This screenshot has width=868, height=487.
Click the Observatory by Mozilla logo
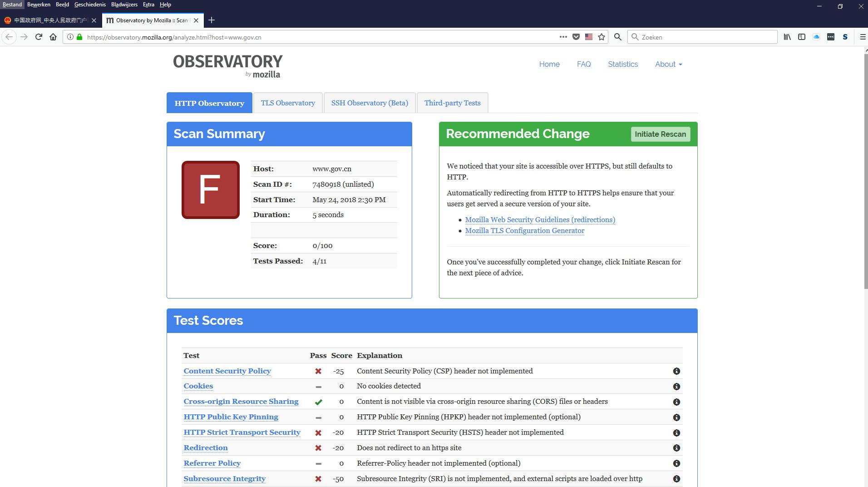coord(227,66)
